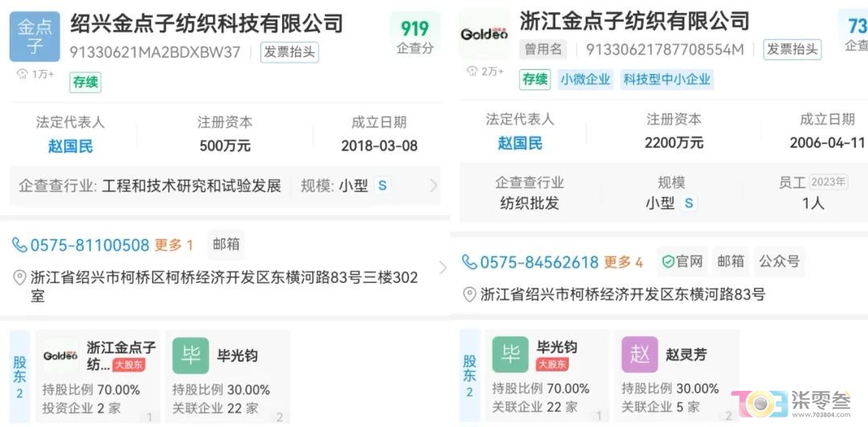The height and width of the screenshot is (427, 868).
Task: Click 发票抬头 button in right card
Action: tap(792, 49)
